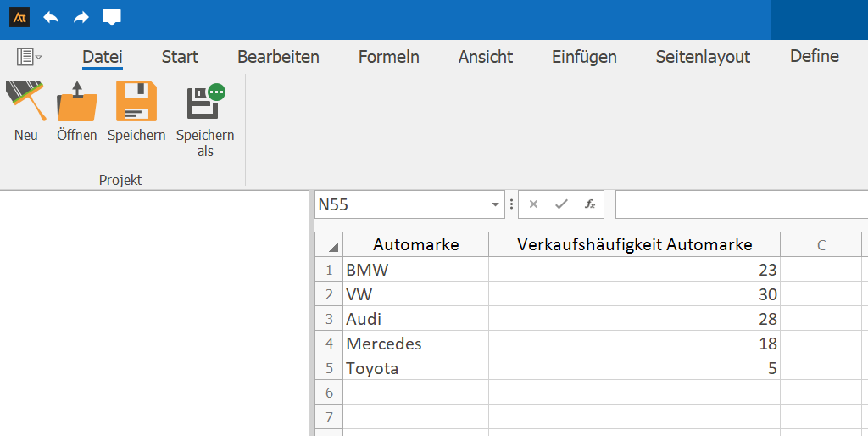Click the Speichern floppy disk icon

click(136, 102)
